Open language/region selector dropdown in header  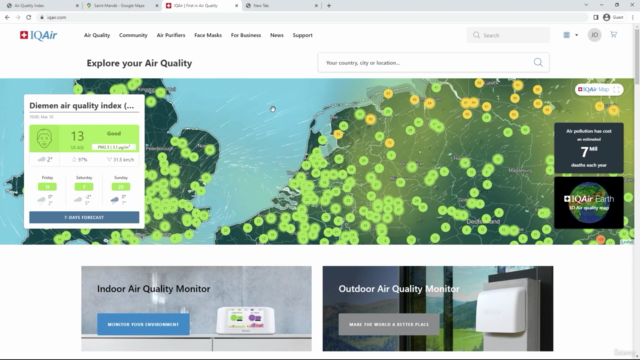pyautogui.click(x=571, y=35)
